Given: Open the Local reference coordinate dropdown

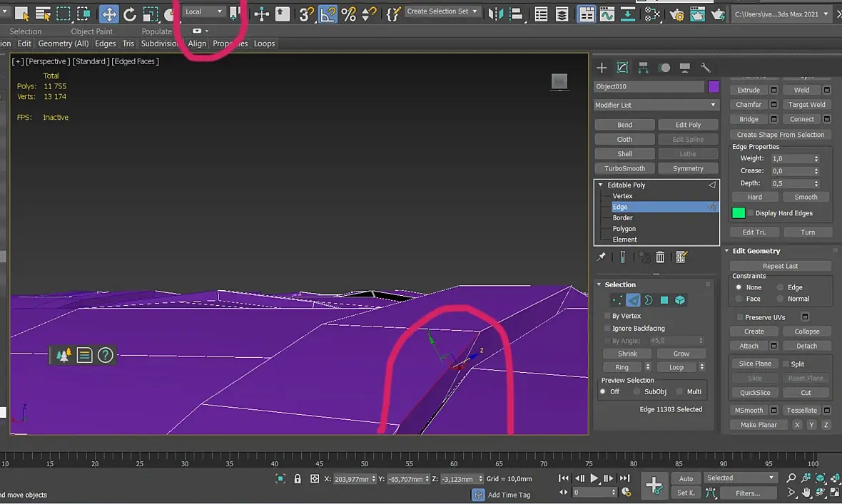Looking at the screenshot, I should click(x=204, y=11).
